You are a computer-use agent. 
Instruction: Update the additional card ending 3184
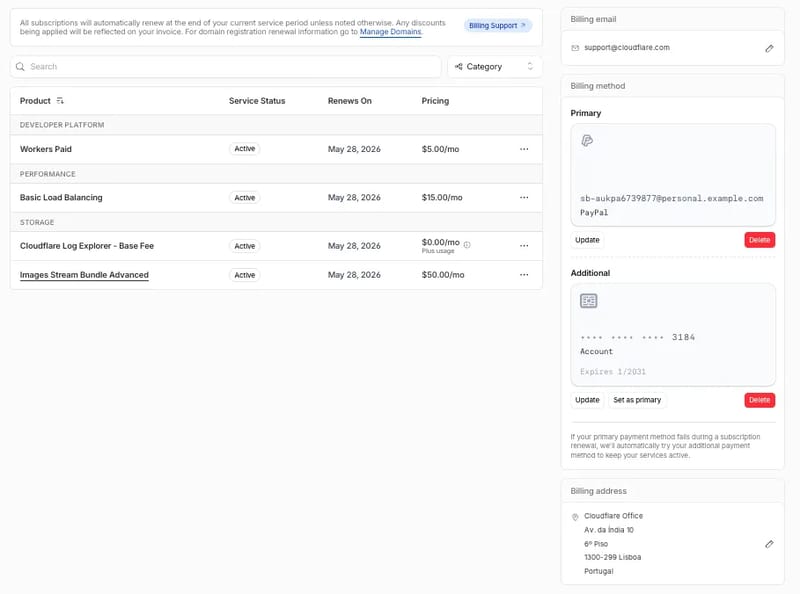coord(587,400)
